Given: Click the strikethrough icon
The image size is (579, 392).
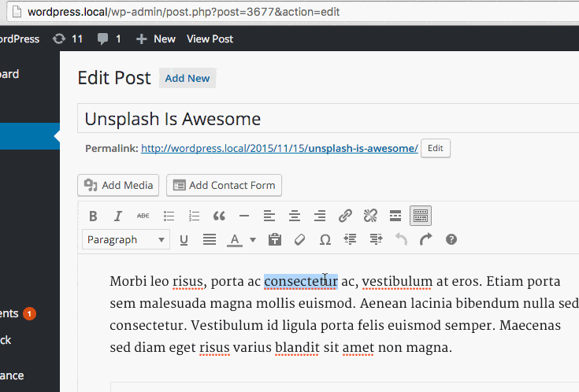Looking at the screenshot, I should 143,216.
